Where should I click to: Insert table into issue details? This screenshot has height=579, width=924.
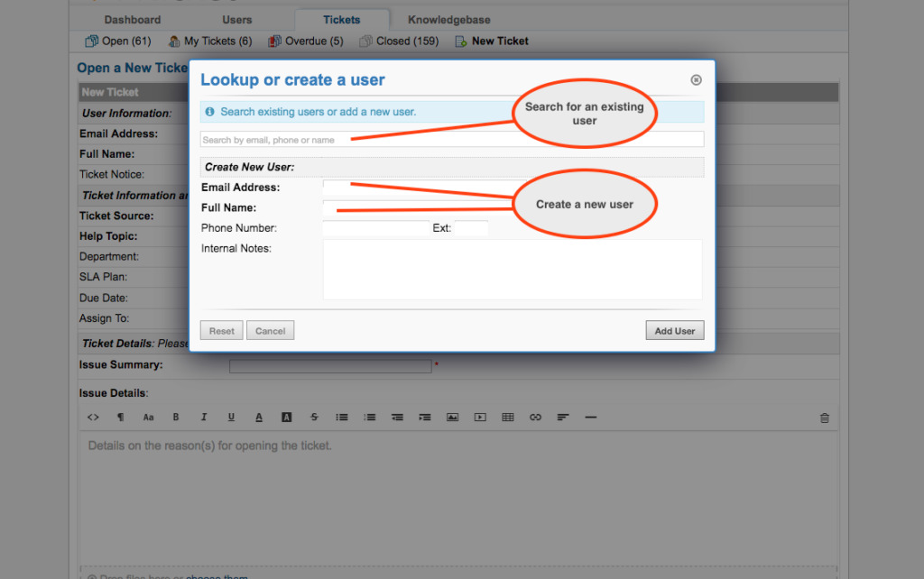click(x=508, y=417)
